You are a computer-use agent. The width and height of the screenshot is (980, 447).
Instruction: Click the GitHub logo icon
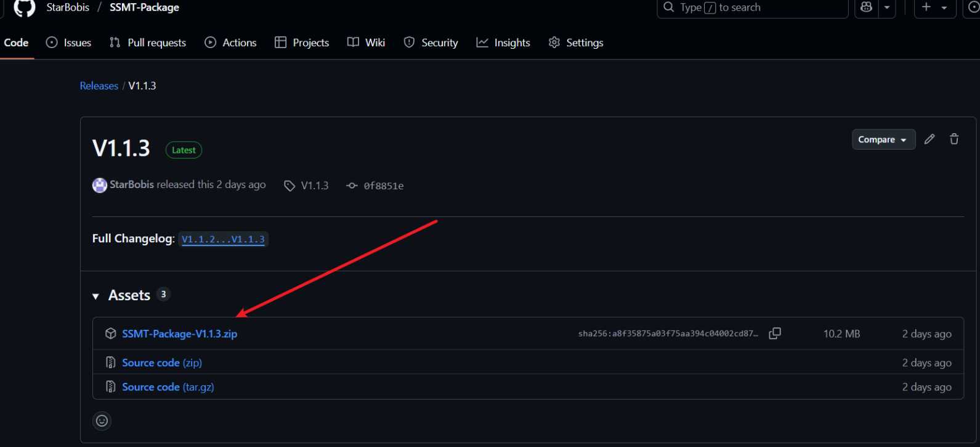coord(24,7)
